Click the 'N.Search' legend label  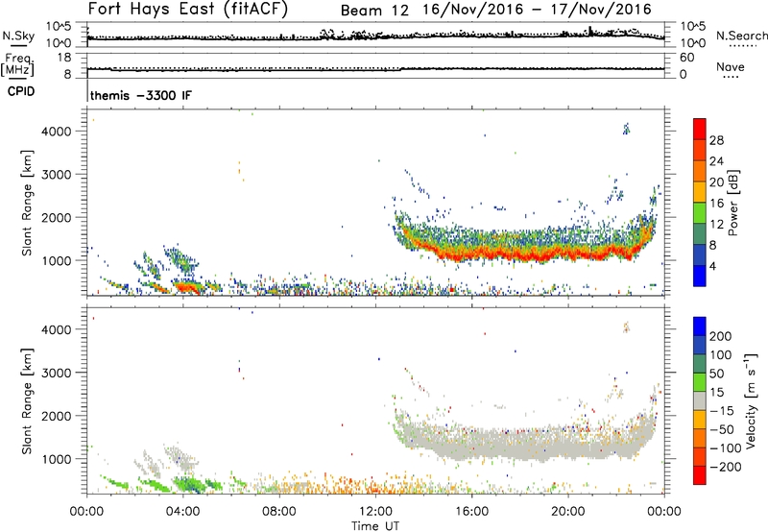pyautogui.click(x=741, y=36)
